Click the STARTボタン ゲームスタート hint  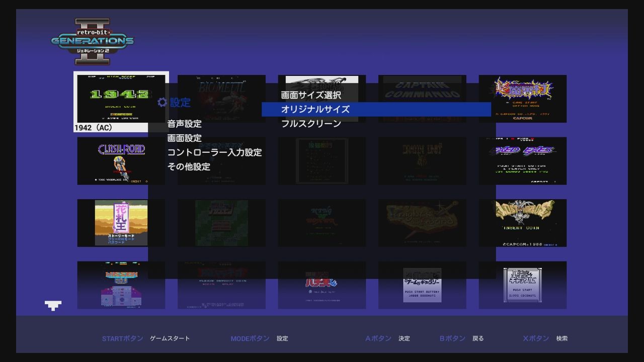click(146, 338)
